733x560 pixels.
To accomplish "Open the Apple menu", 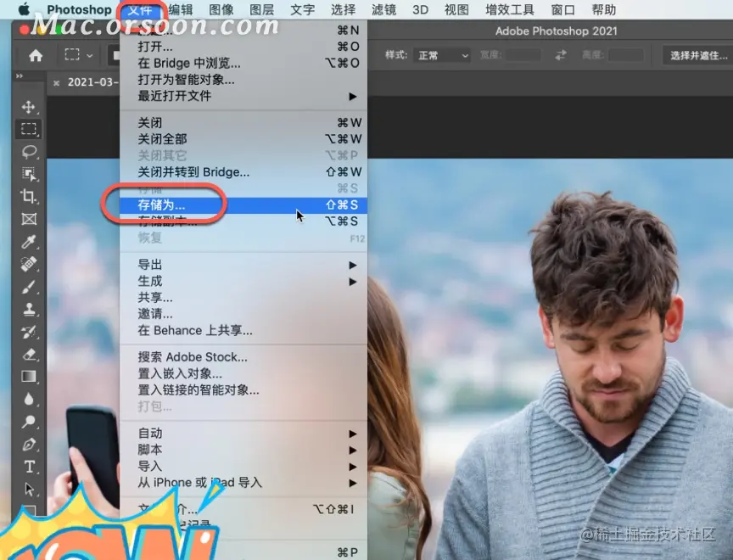I will coord(24,8).
